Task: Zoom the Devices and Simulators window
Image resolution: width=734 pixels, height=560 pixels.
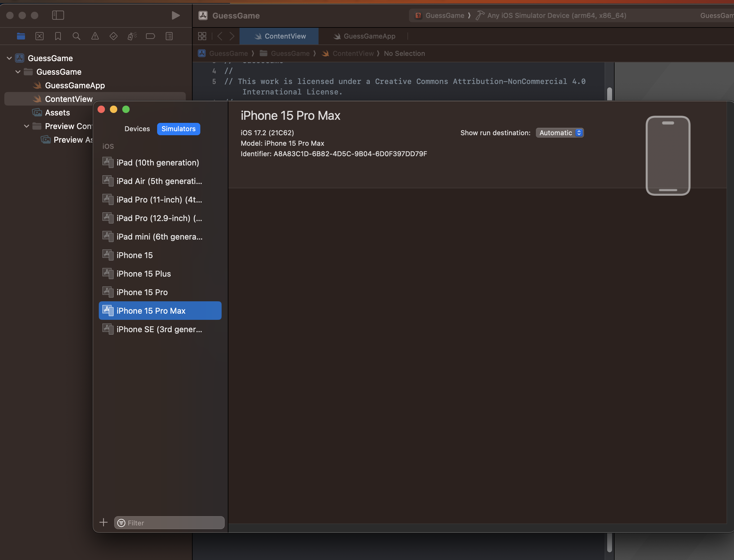Action: coord(126,109)
